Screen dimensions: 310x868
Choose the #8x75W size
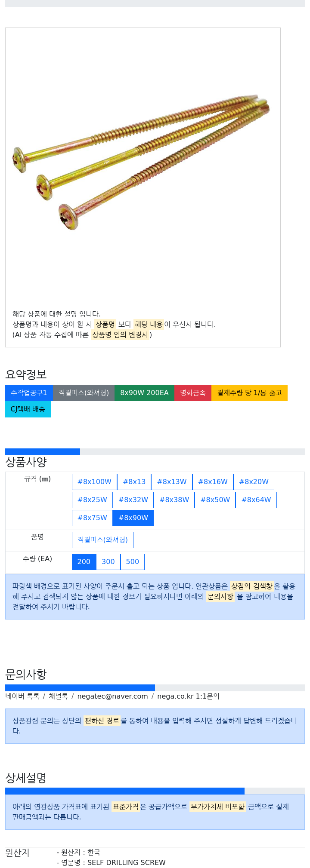[x=92, y=518]
